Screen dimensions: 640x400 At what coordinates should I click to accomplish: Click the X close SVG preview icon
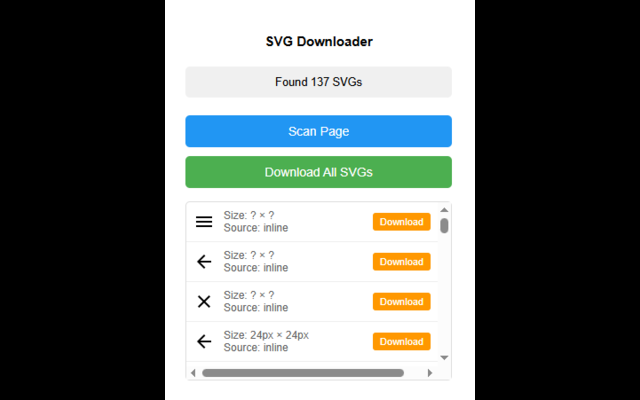(x=204, y=302)
